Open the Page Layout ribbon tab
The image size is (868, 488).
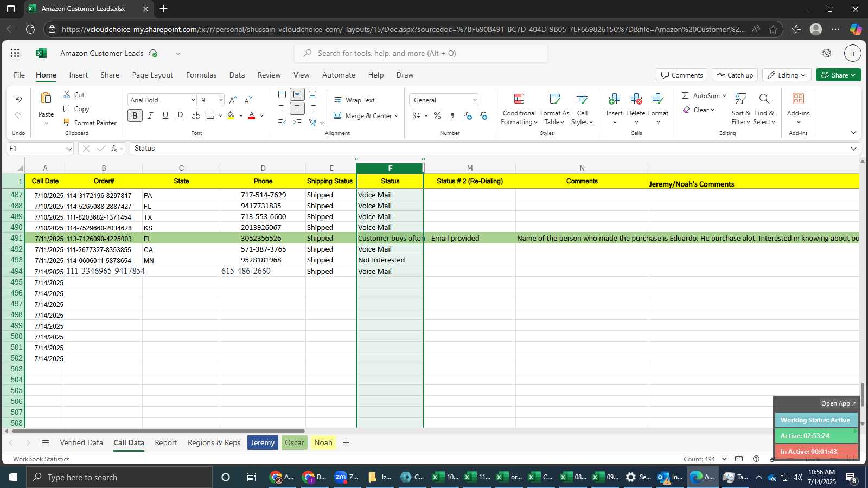[x=152, y=75]
